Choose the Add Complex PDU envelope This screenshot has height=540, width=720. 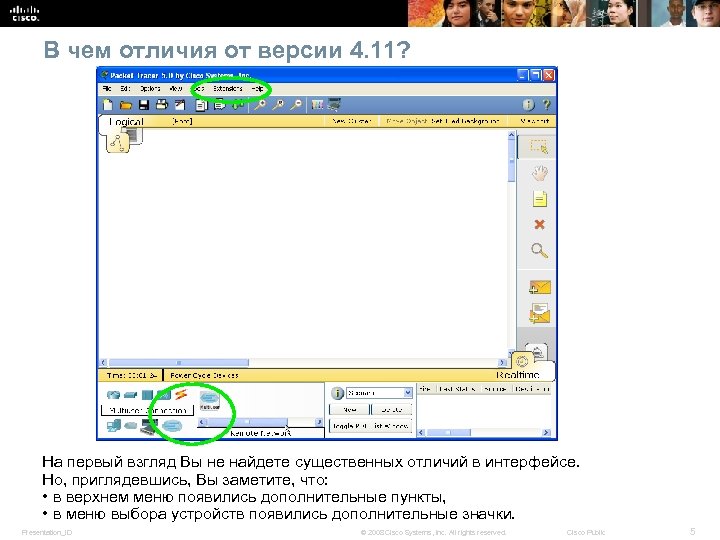pos(540,314)
